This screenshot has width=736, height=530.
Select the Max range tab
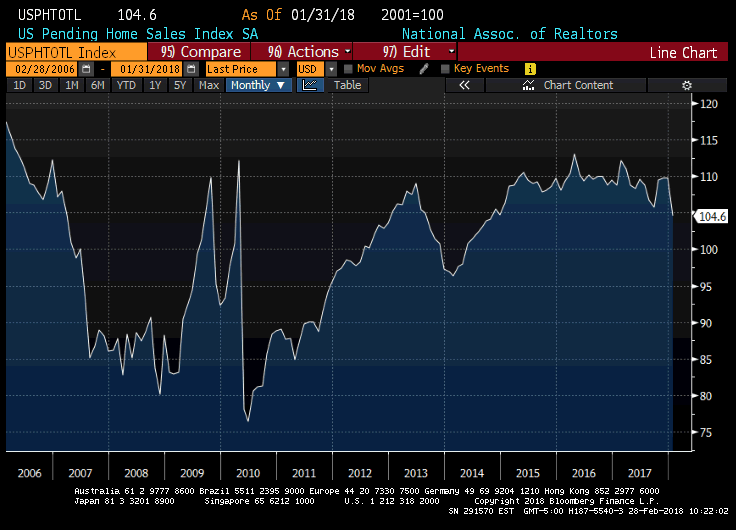click(x=209, y=85)
